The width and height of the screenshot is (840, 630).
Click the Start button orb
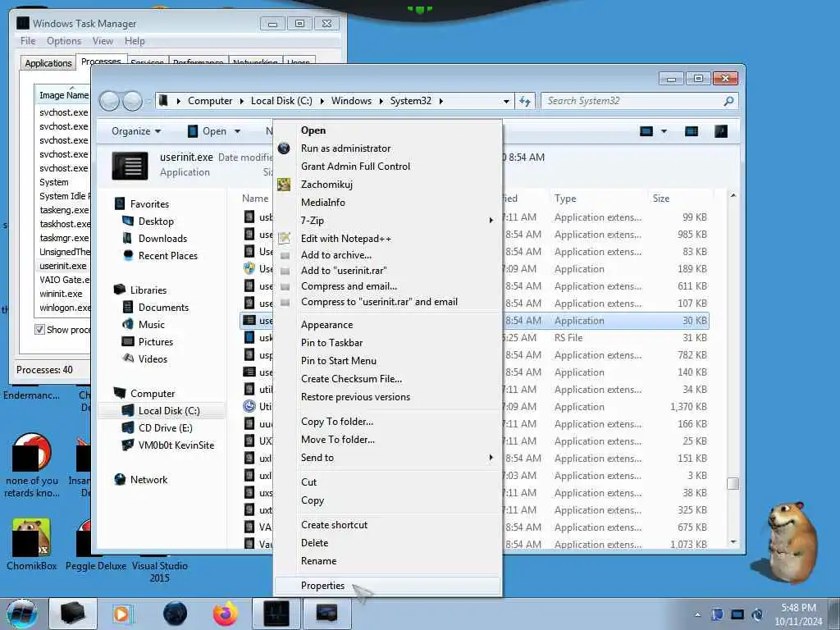click(22, 614)
